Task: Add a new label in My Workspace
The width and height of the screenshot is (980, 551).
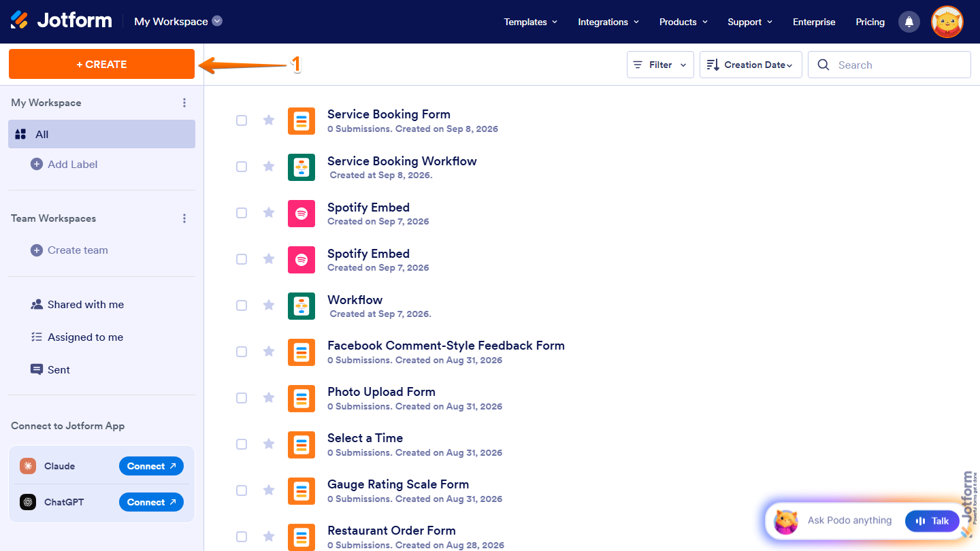Action: click(65, 164)
